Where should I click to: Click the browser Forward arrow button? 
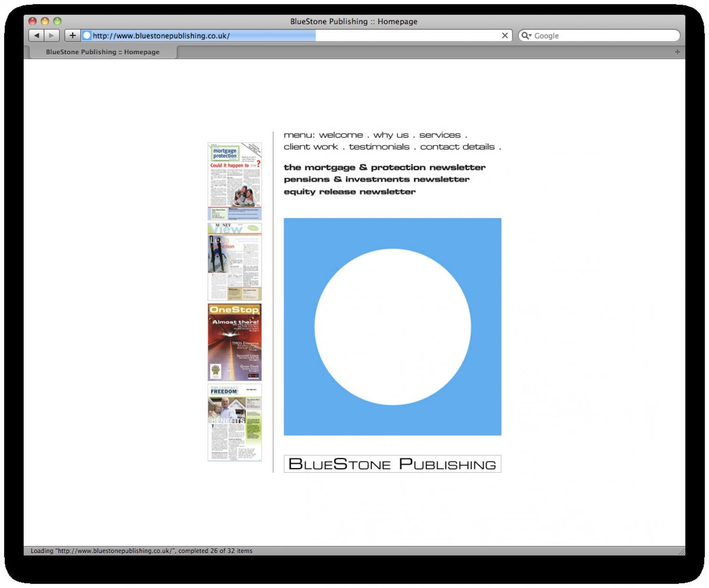[x=52, y=35]
